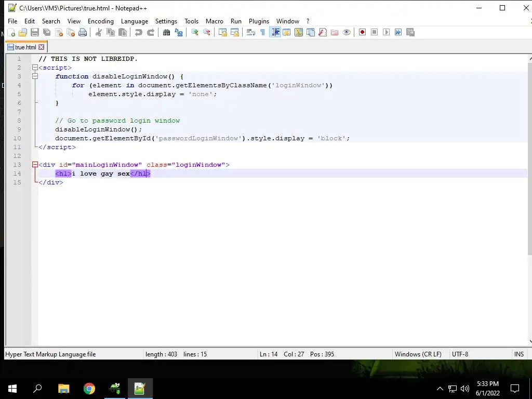Screen dimensions: 532x399
Task: Toggle word wrap toolbar button
Action: [x=251, y=32]
